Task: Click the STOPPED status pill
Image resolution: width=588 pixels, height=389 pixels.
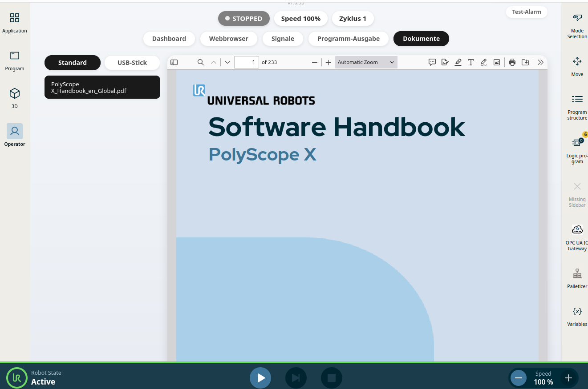Action: (x=244, y=19)
